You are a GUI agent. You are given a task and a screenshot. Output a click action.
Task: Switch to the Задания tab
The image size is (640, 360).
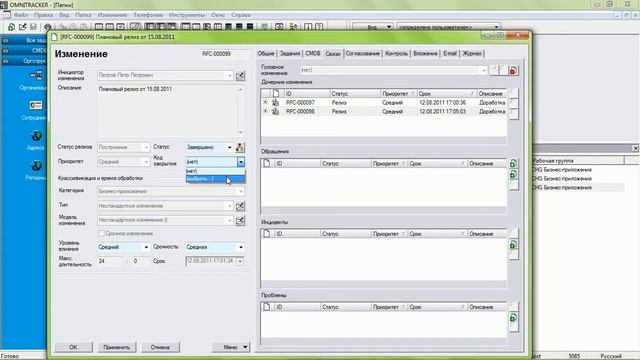(290, 53)
